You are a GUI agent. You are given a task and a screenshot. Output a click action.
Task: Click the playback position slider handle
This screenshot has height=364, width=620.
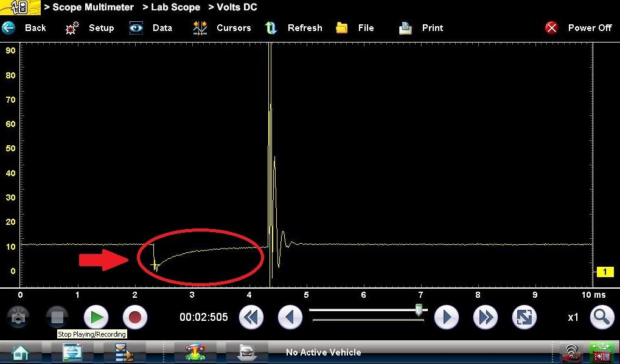pos(419,311)
